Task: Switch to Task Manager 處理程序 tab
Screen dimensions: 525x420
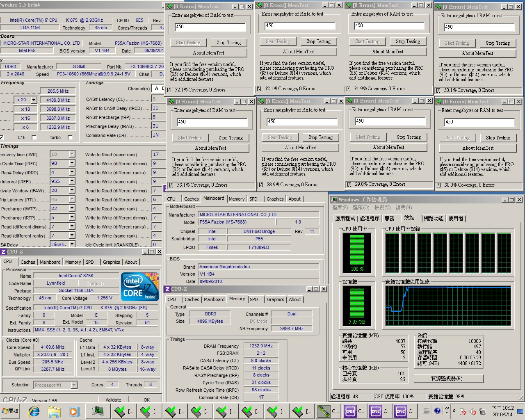Action: pyautogui.click(x=370, y=219)
